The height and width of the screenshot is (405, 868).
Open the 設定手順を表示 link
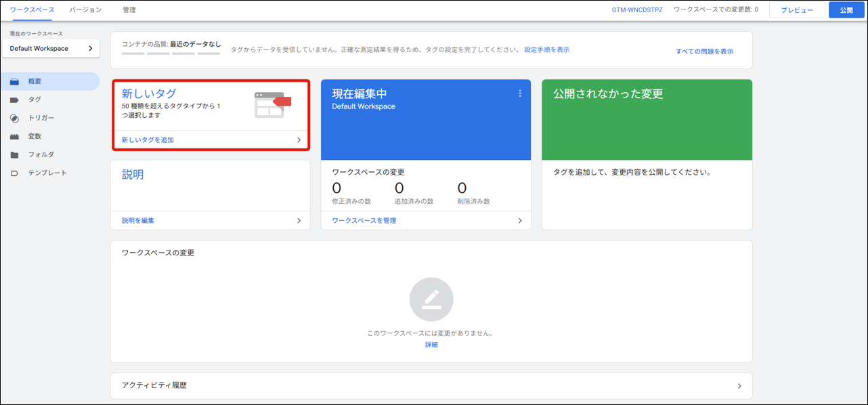click(546, 49)
